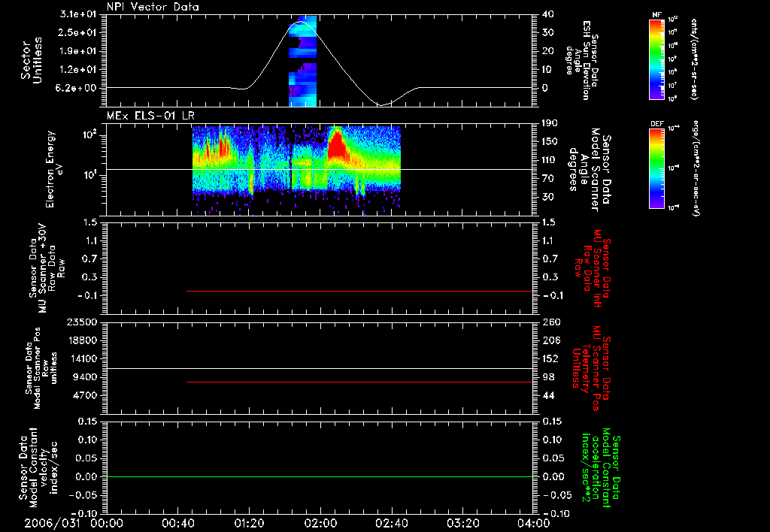Click the NF color scale bar
Image resolution: width=770 pixels, height=532 pixels.
point(656,59)
